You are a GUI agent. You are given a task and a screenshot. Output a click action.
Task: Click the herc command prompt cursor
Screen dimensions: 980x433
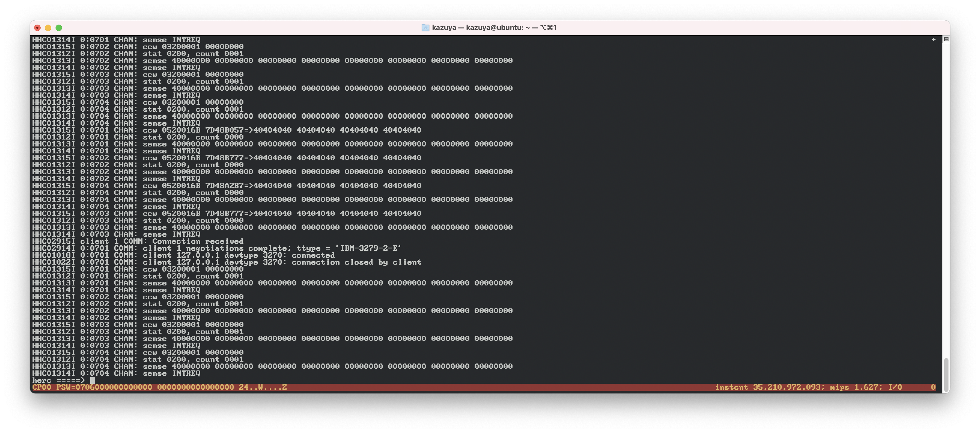[92, 380]
